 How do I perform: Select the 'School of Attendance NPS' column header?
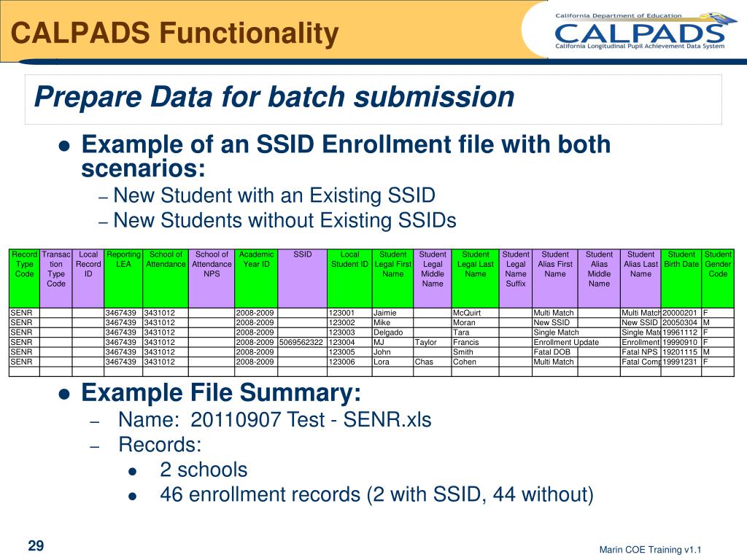(x=212, y=279)
